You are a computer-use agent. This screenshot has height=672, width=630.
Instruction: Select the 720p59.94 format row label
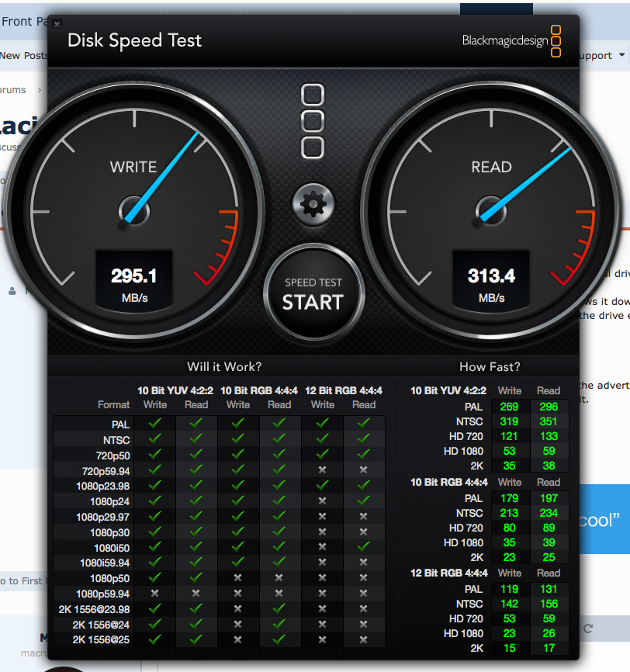(106, 471)
